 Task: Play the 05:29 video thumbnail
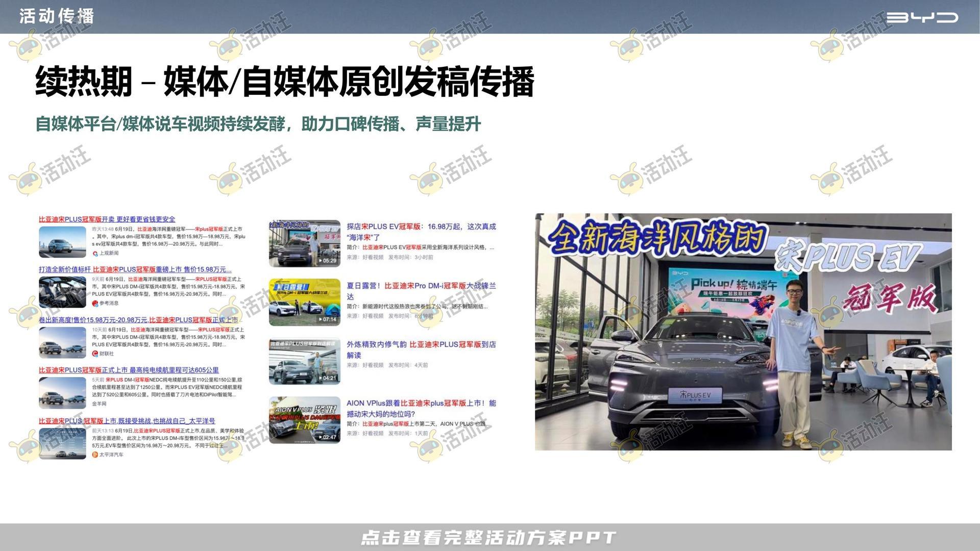pyautogui.click(x=305, y=243)
